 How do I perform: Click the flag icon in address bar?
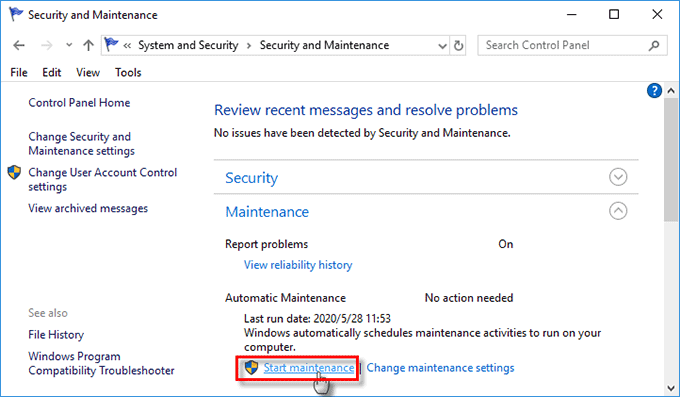[111, 45]
